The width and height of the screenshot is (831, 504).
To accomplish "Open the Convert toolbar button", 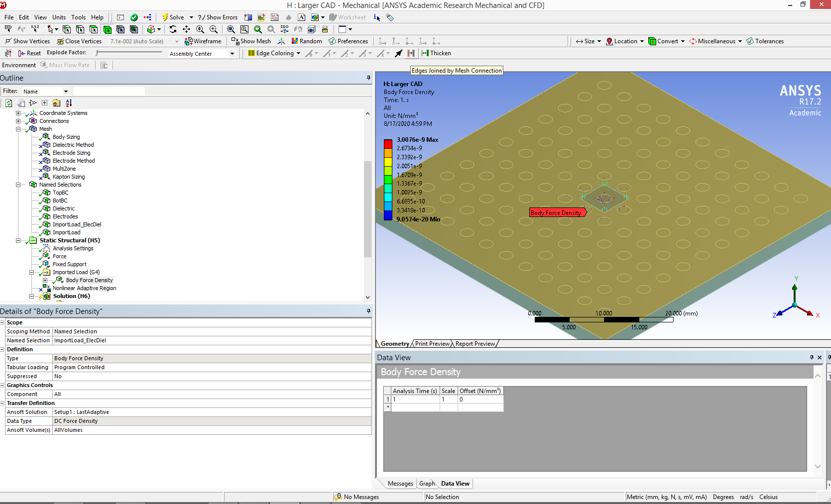I will [666, 41].
